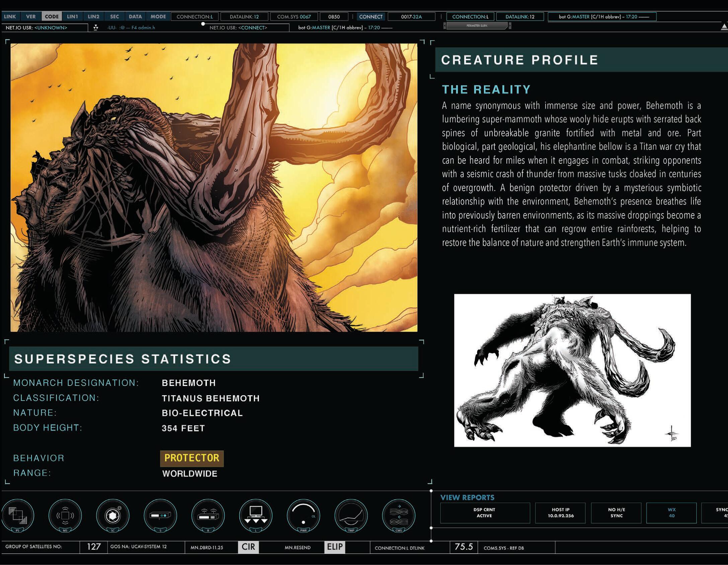Click the R router status icon

[x=208, y=516]
